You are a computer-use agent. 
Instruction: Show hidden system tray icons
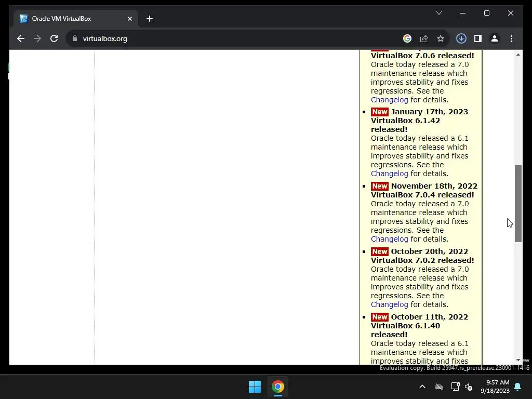point(422,387)
